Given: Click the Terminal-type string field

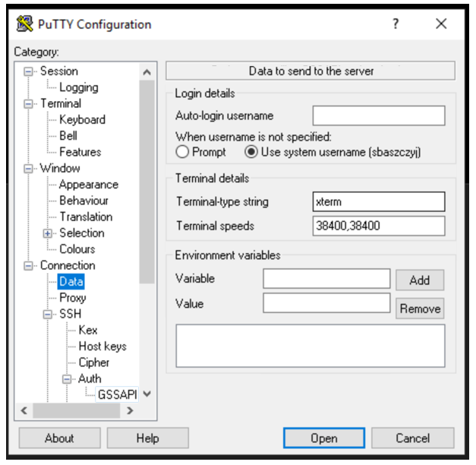Looking at the screenshot, I should tap(379, 201).
